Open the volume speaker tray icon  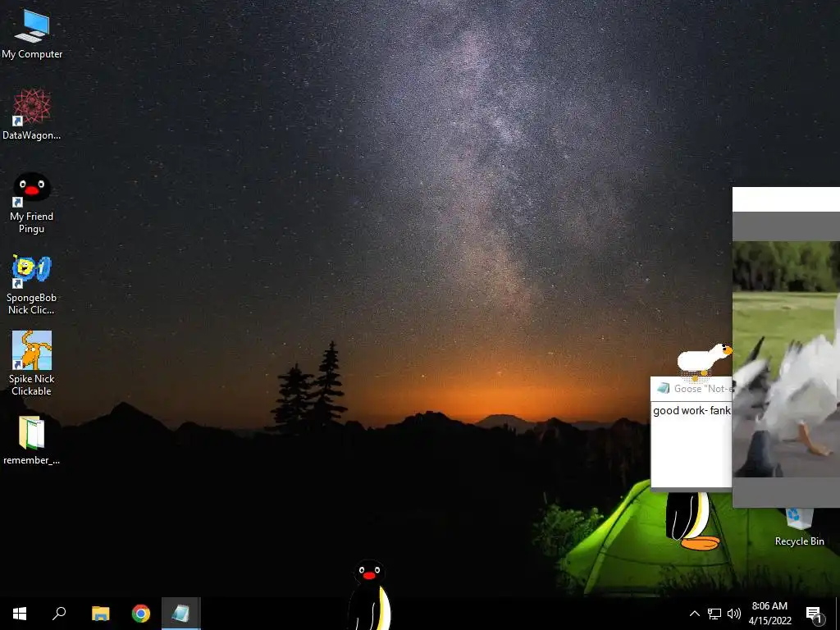(x=734, y=614)
